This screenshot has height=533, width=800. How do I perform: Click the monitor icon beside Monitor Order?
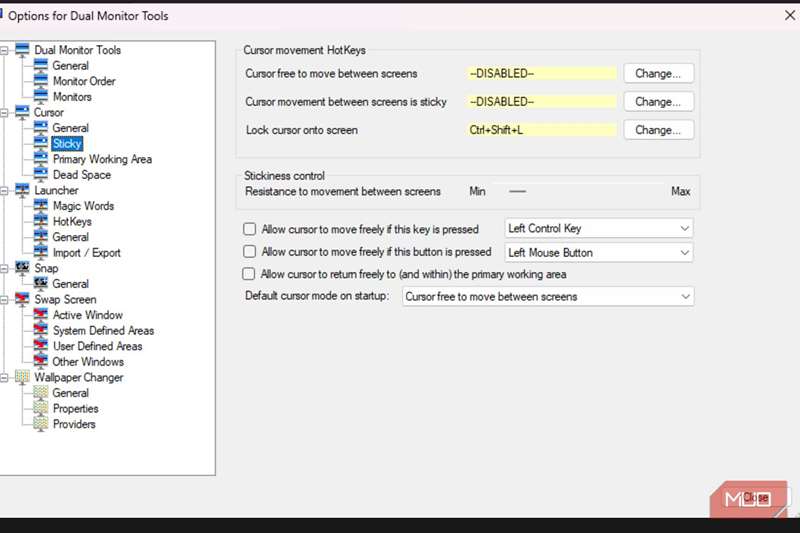[x=41, y=81]
